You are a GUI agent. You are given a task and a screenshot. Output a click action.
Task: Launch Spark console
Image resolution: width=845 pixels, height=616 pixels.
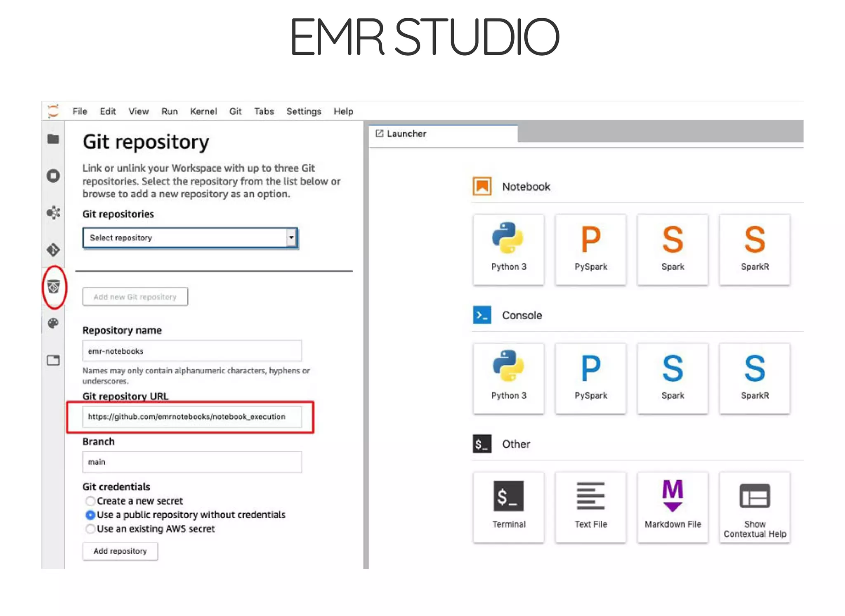click(673, 378)
